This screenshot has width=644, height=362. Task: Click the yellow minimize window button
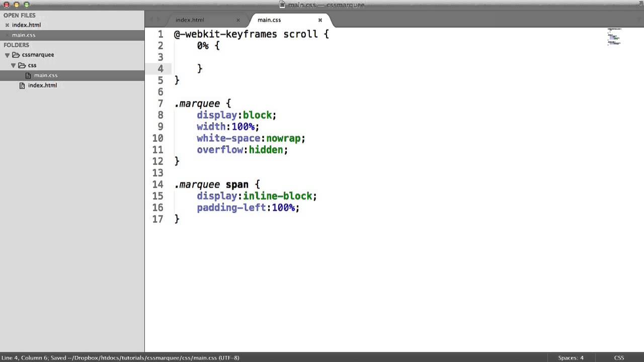pyautogui.click(x=17, y=5)
